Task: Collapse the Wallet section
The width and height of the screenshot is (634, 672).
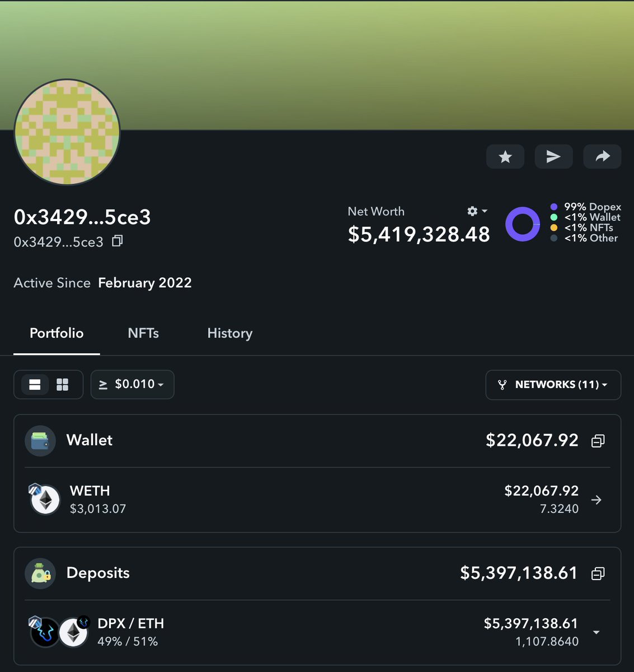Action: pyautogui.click(x=598, y=441)
